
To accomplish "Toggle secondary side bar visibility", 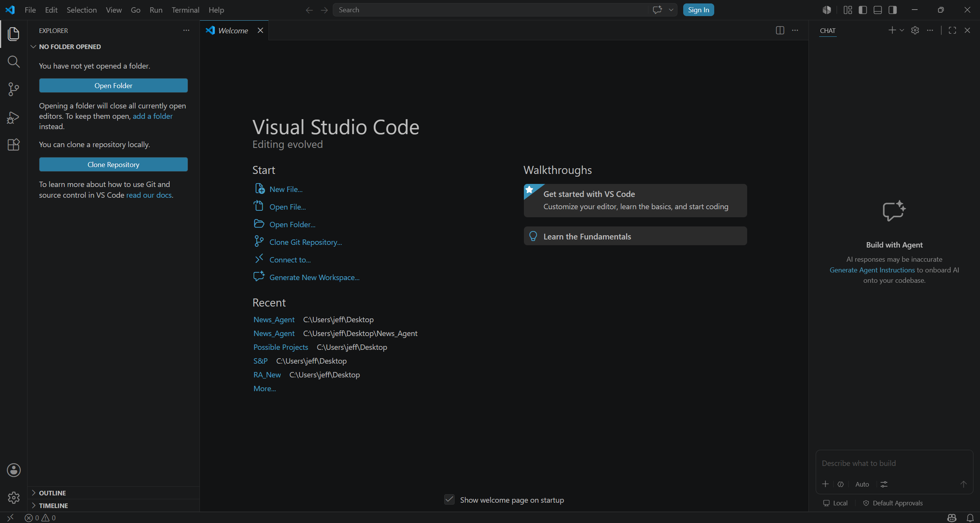I will (x=892, y=10).
